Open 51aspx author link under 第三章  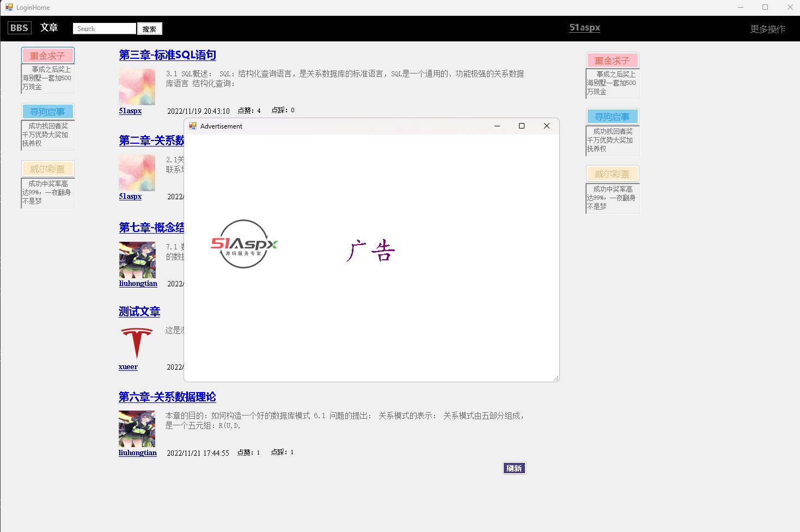coord(130,111)
